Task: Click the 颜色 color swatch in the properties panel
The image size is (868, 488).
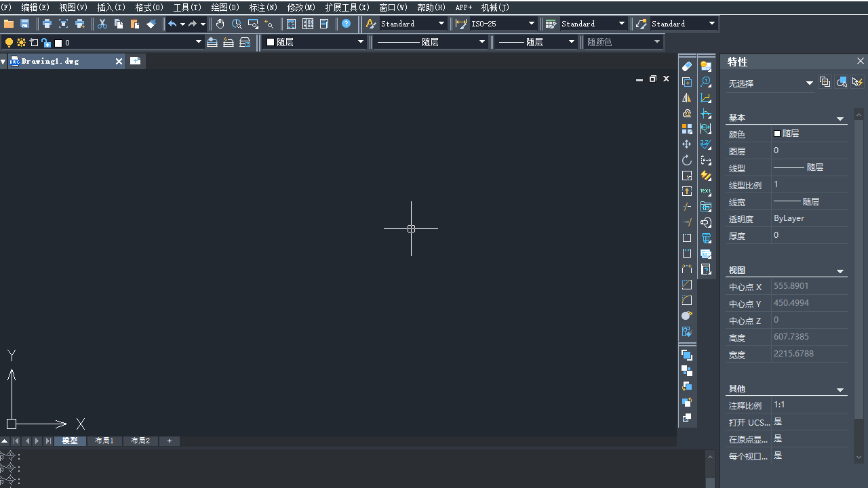Action: click(777, 134)
